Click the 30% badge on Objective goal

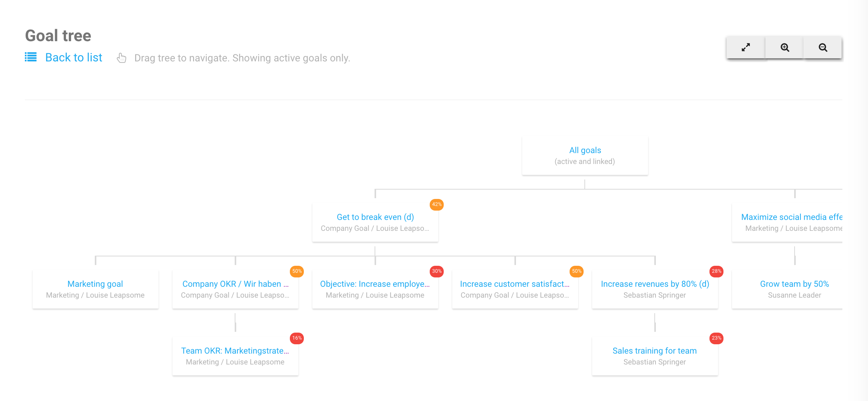(437, 271)
